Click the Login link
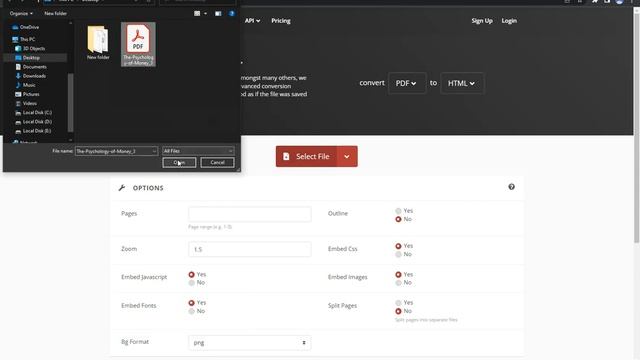The image size is (640, 360). coord(509,20)
